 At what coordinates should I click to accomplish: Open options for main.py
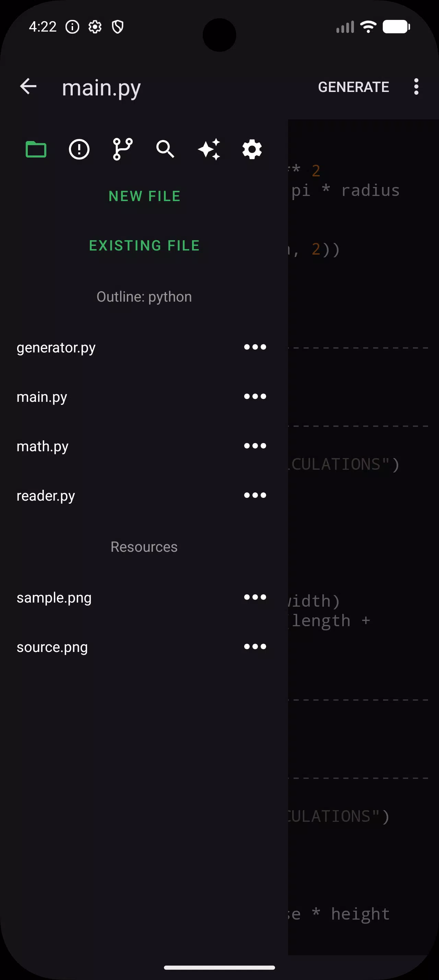(255, 396)
